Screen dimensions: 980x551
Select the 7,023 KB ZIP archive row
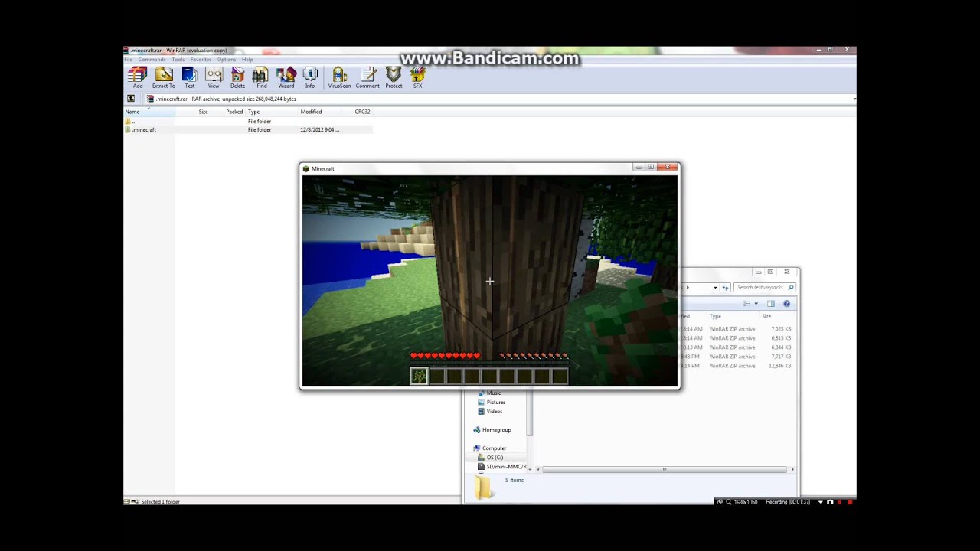coord(738,329)
